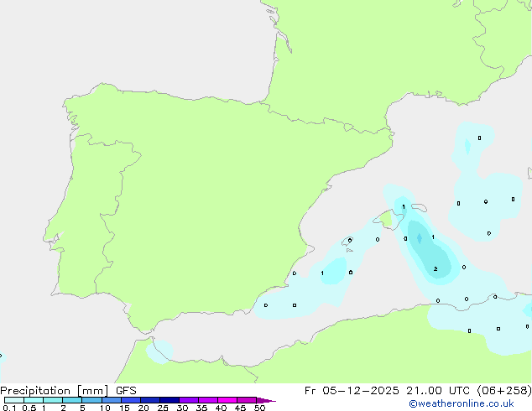Pick the 25 mm dark blue legend swatch
Screen dimensions: 532x411
point(170,400)
